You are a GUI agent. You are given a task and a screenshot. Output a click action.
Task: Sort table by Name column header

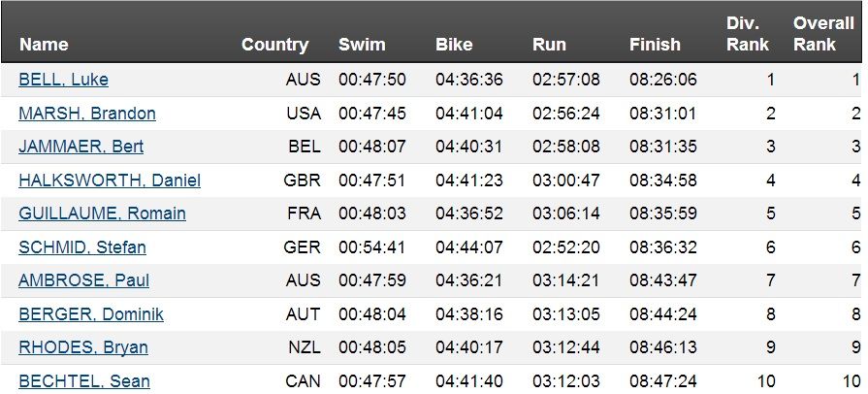44,45
